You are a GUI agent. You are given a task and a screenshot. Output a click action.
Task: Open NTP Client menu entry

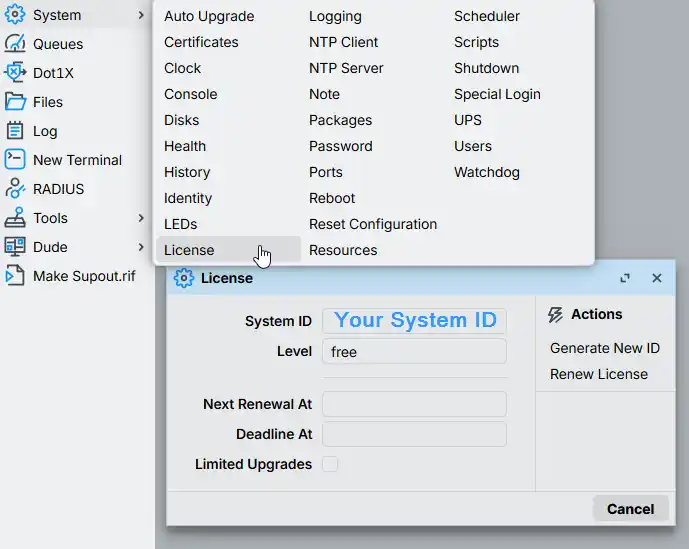(x=344, y=42)
